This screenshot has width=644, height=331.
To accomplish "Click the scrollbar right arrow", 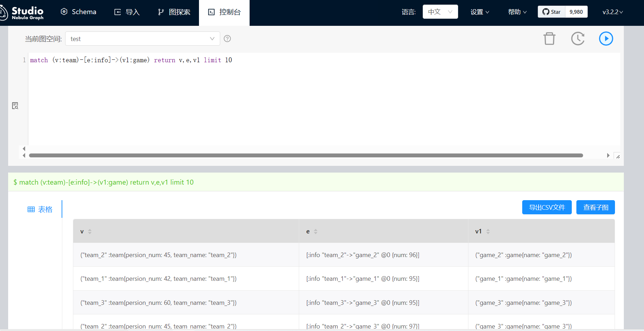I will (608, 155).
